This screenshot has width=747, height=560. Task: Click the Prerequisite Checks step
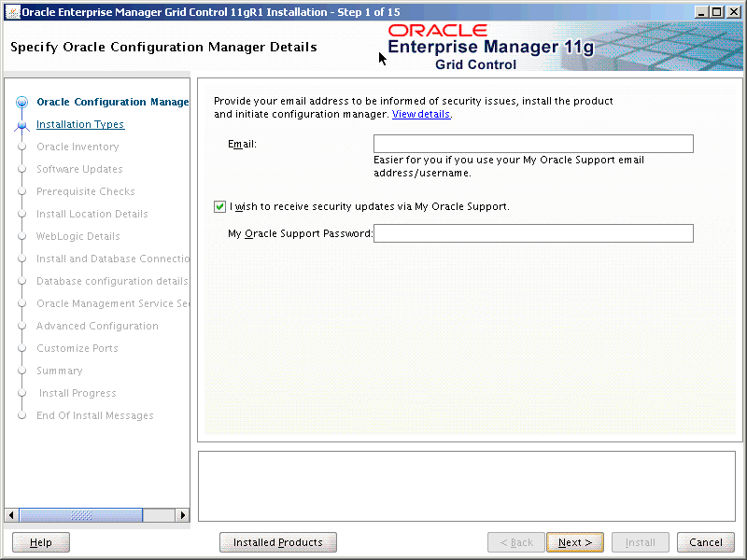click(x=86, y=191)
